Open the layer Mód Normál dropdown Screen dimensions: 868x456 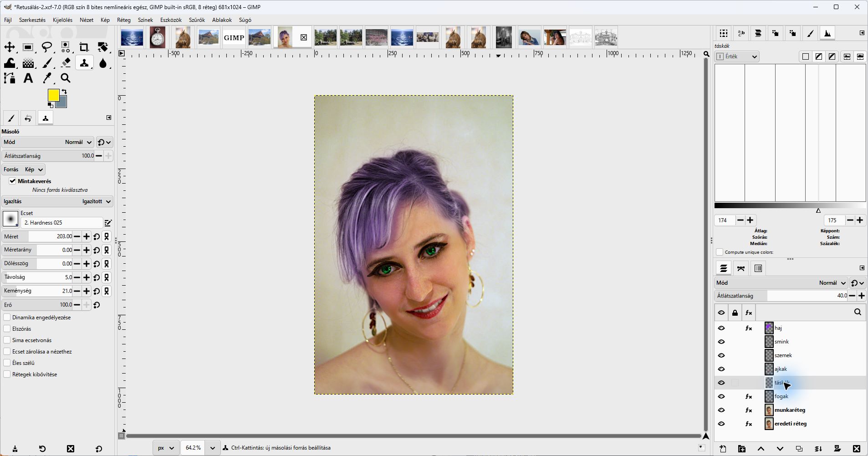781,283
